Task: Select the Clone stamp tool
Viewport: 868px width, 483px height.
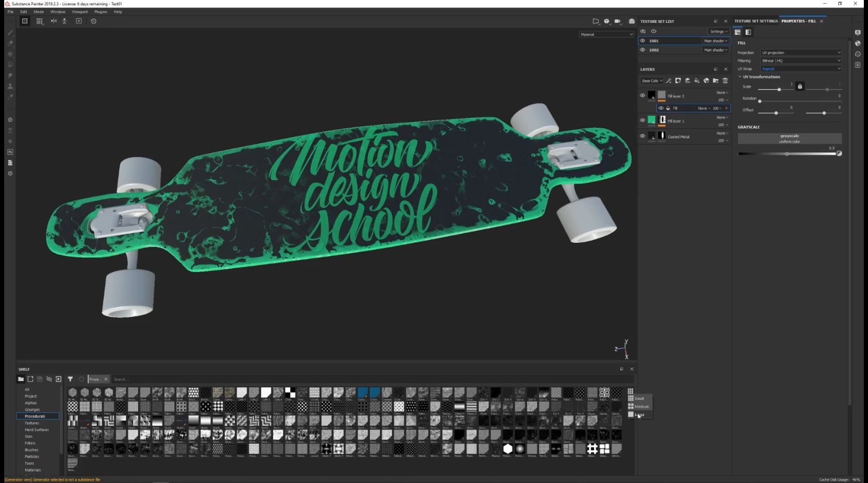Action: point(10,86)
